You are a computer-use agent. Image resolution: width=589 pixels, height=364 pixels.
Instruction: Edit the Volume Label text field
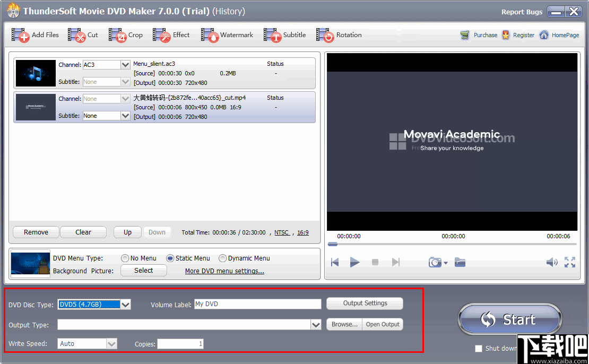(x=257, y=304)
